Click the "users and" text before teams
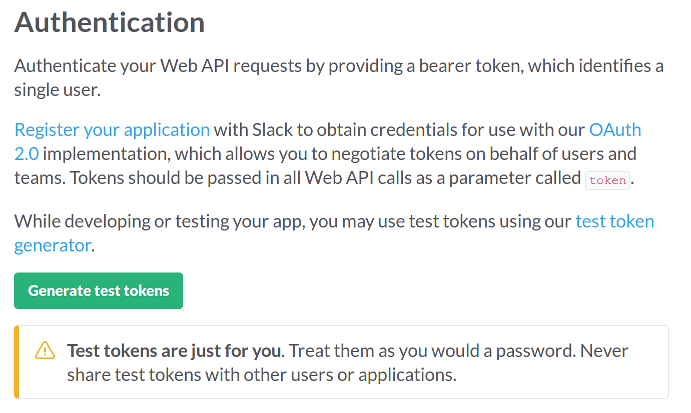This screenshot has height=413, width=691. (x=602, y=155)
